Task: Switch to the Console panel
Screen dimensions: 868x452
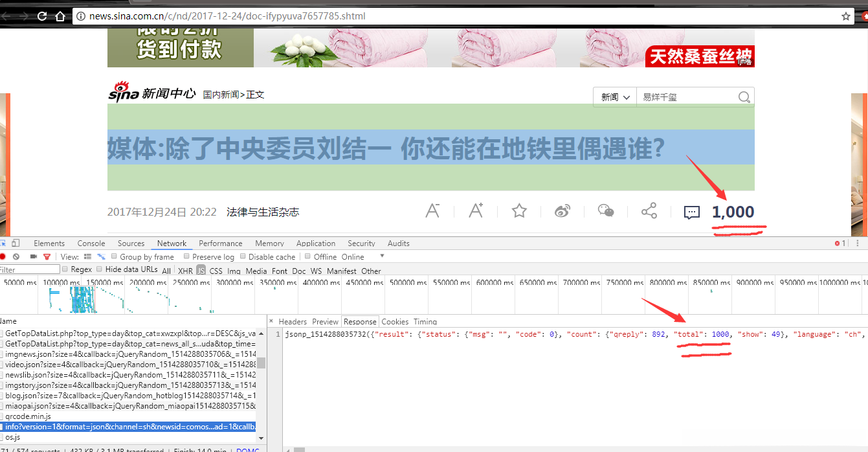Action: pyautogui.click(x=91, y=243)
